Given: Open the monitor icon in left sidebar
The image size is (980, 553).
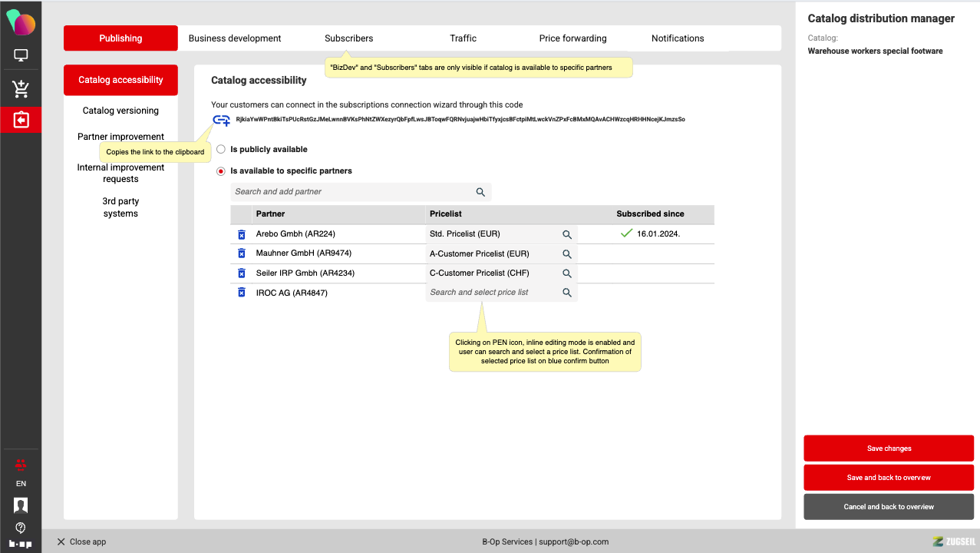Looking at the screenshot, I should click(x=21, y=55).
